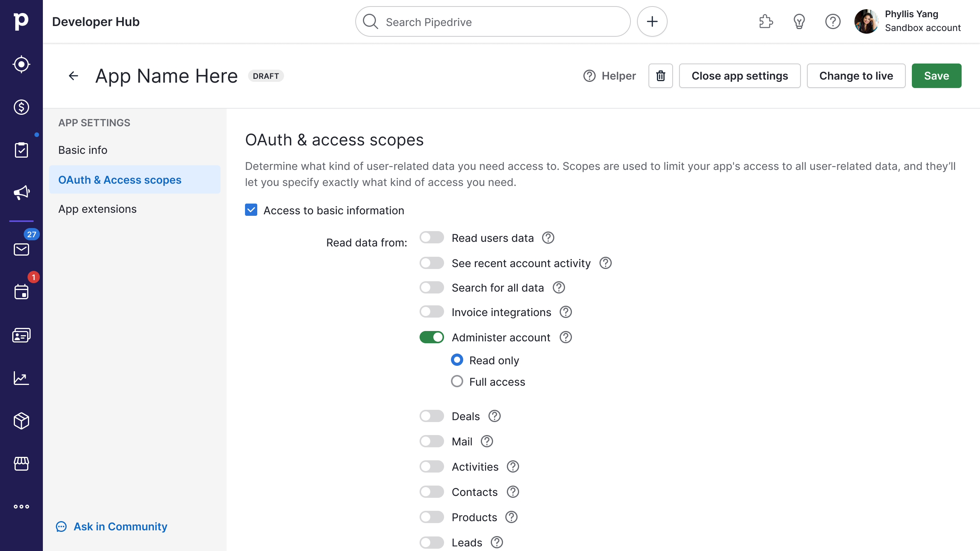The width and height of the screenshot is (980, 551).
Task: Click the Save button
Action: coord(936,75)
